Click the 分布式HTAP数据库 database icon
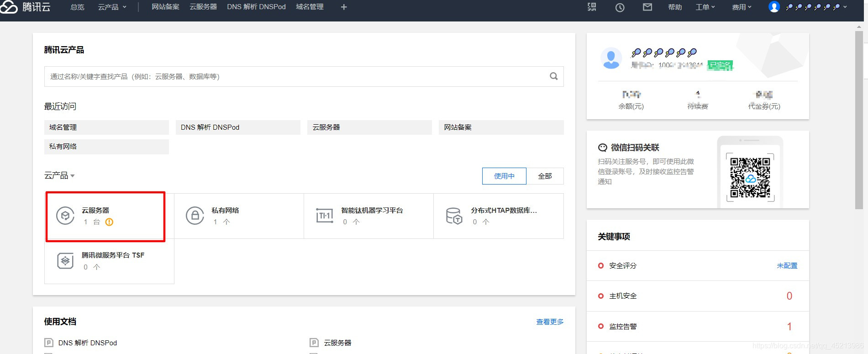The image size is (868, 354). pyautogui.click(x=454, y=216)
